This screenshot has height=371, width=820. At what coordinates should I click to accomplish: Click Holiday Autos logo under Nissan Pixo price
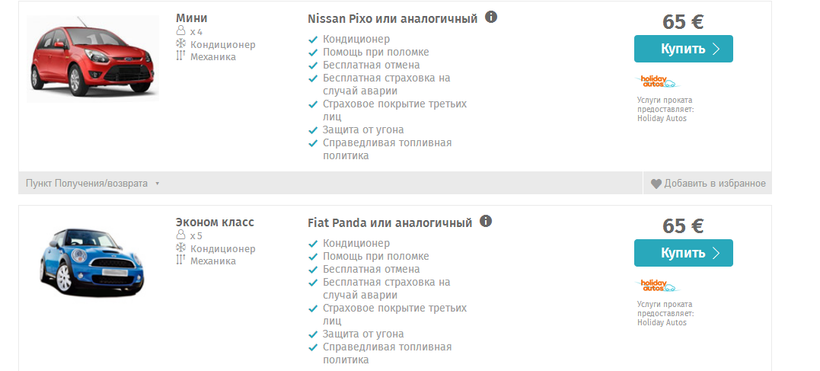pos(658,82)
